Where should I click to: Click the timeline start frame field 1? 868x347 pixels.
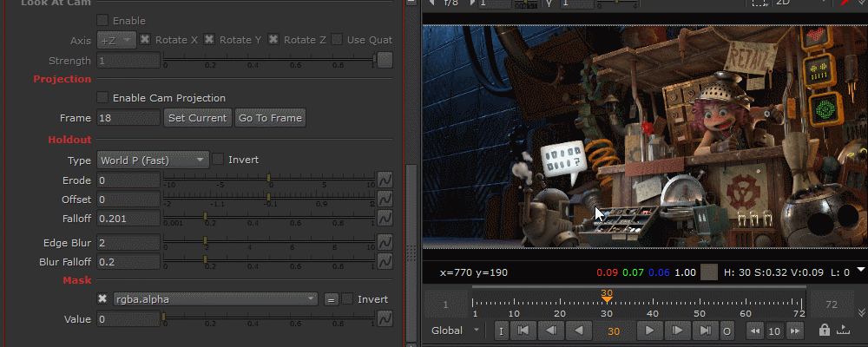(445, 304)
